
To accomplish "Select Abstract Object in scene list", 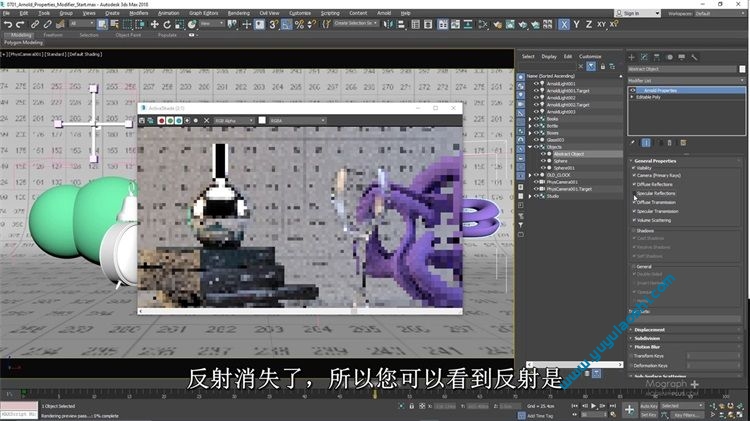I will coord(569,154).
